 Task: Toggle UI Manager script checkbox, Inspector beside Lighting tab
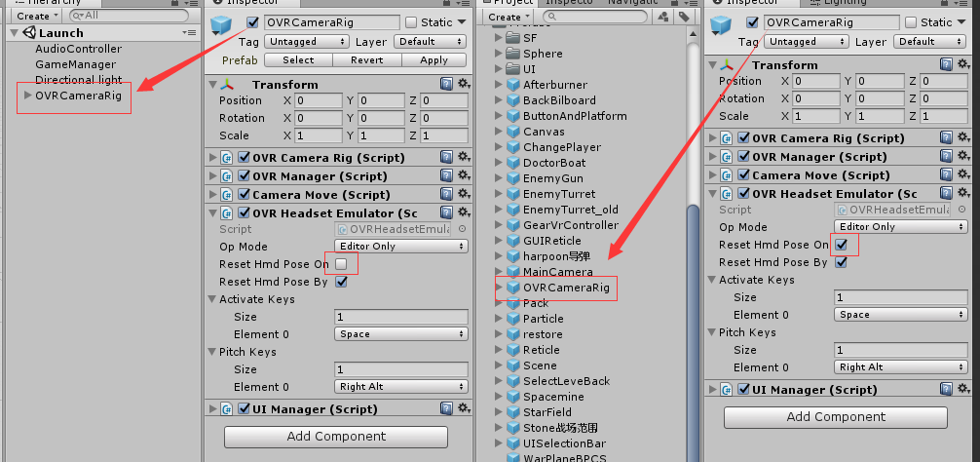[x=743, y=389]
